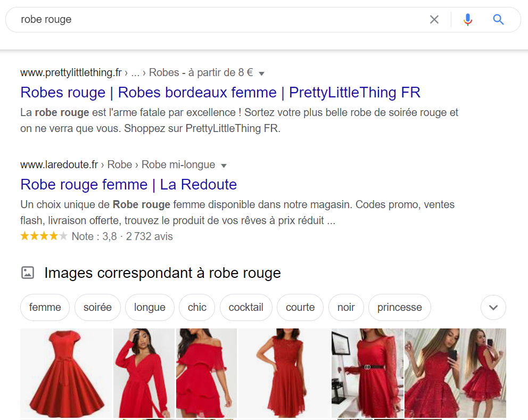Click the "princesse" filter chip
Viewport: 528px width, 420px height.
coord(399,307)
